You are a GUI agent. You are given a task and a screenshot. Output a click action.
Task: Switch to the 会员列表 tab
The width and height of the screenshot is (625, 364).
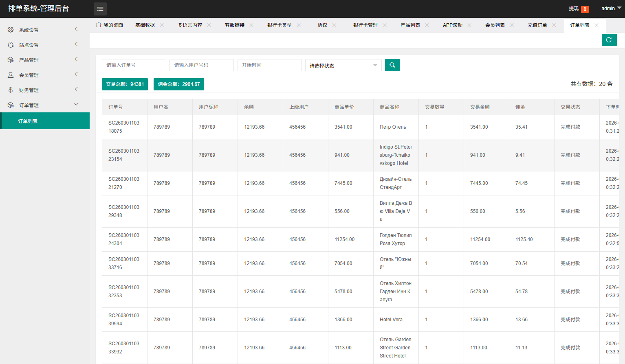[495, 25]
